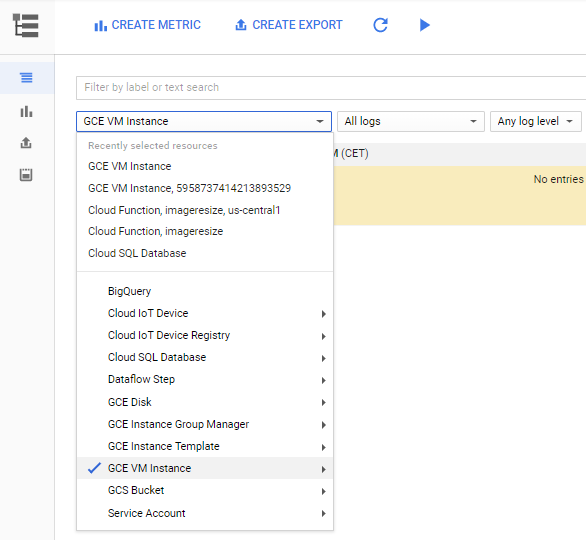Expand checked GCE VM Instance submenu arrow
The width and height of the screenshot is (586, 540).
[x=324, y=469]
